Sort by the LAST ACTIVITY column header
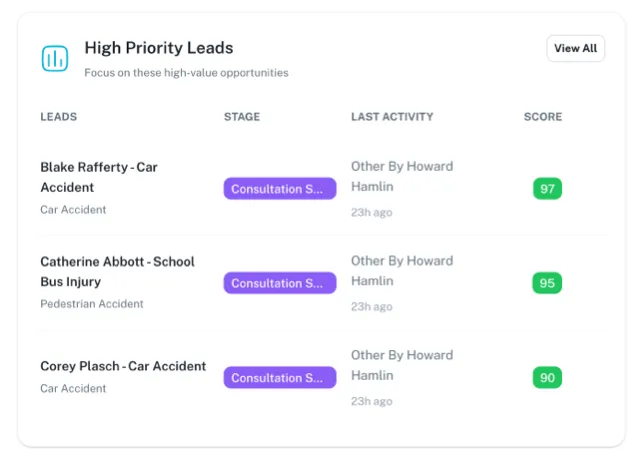Screen dimensions: 640x464 pos(392,117)
